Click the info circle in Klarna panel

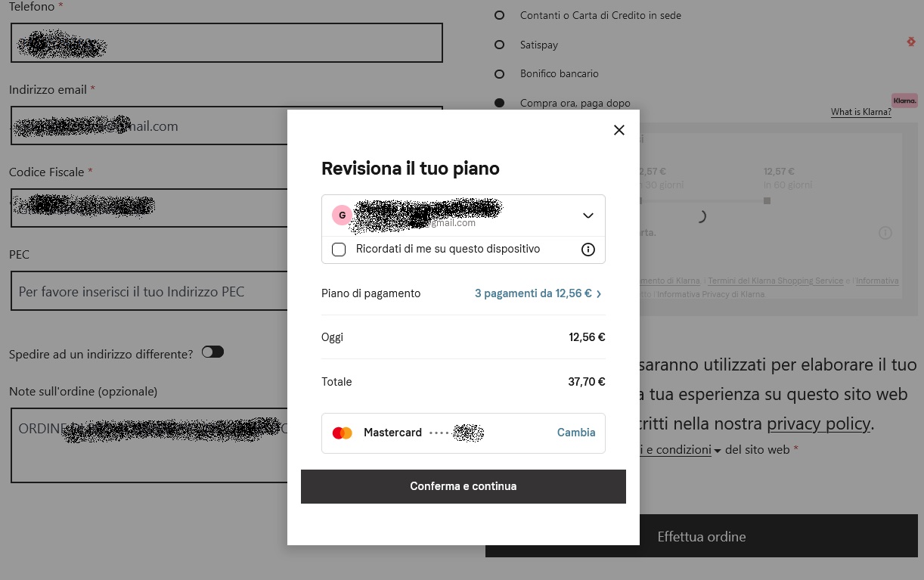click(x=885, y=233)
